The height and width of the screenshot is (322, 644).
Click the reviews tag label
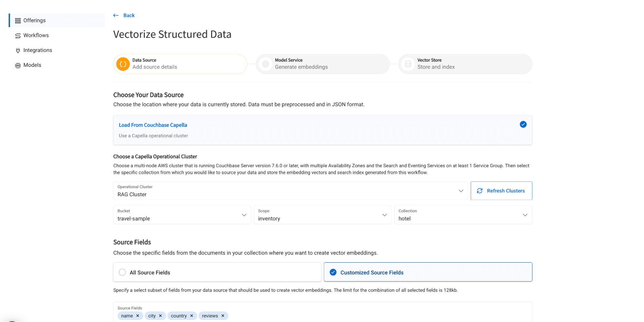point(210,316)
